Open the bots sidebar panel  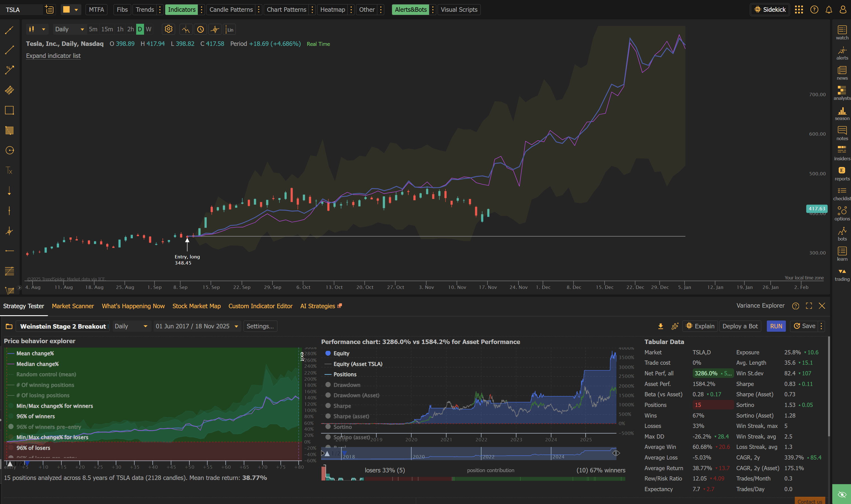(x=842, y=234)
